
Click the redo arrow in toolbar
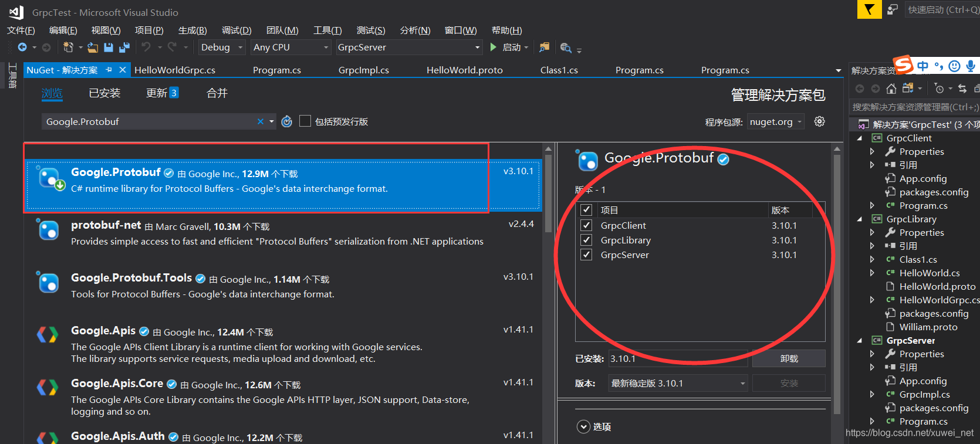click(x=172, y=47)
